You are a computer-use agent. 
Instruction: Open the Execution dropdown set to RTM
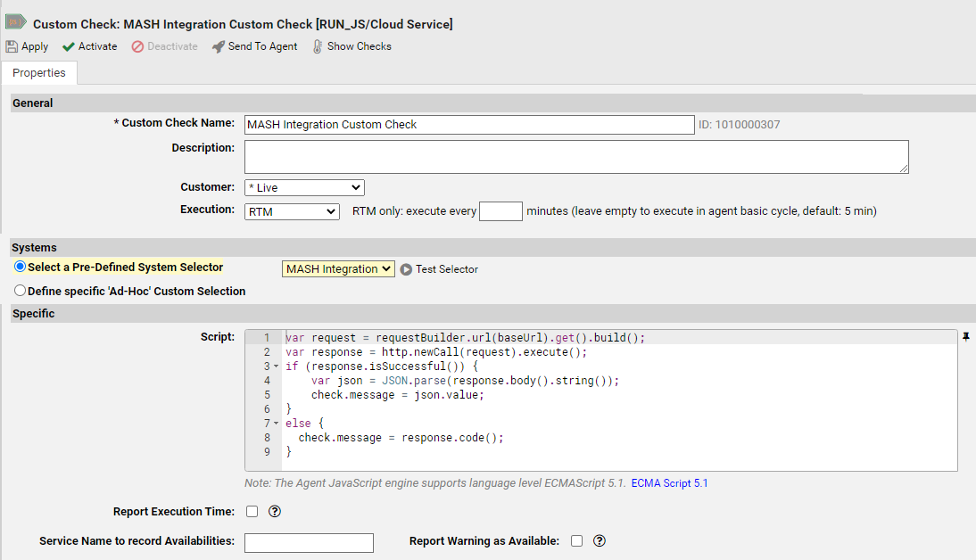[x=292, y=211]
